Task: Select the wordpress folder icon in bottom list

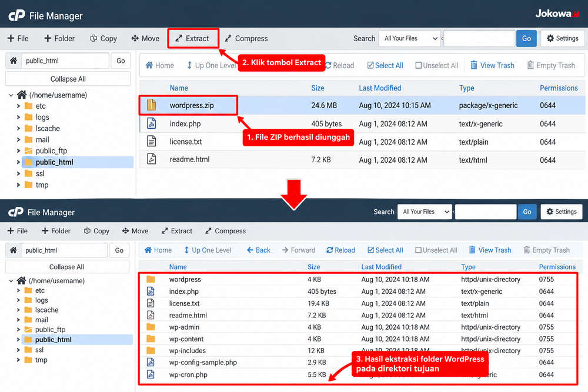Action: click(151, 279)
